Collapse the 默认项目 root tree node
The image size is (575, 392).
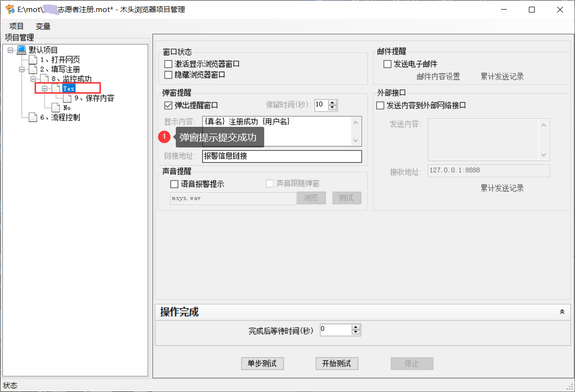coord(10,50)
